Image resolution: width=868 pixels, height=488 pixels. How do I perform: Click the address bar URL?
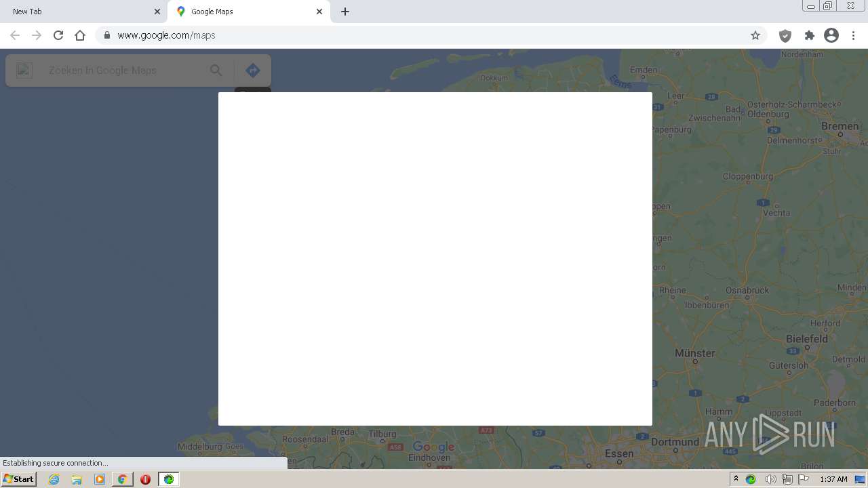(166, 35)
